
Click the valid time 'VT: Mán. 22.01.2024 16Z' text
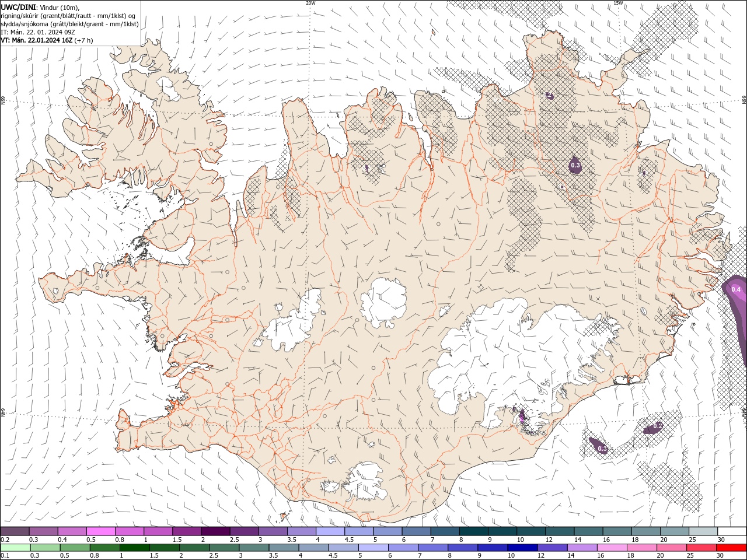[36, 40]
